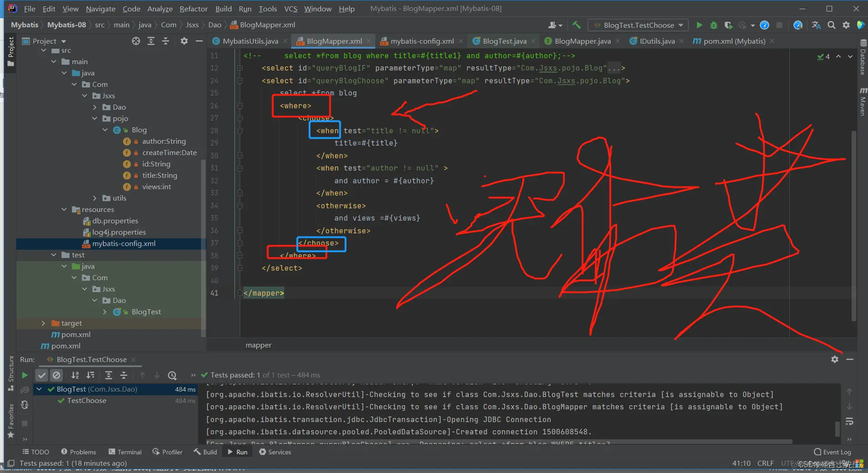
Task: Unfold the collapsed queryBlogIF select block
Action: [240, 68]
